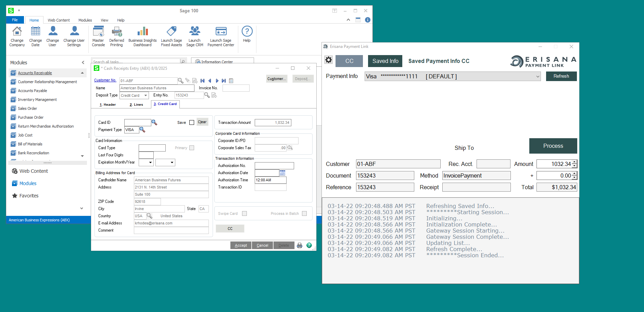Open Deferred Printing
Viewport: 644px width, 312px height.
point(116,36)
